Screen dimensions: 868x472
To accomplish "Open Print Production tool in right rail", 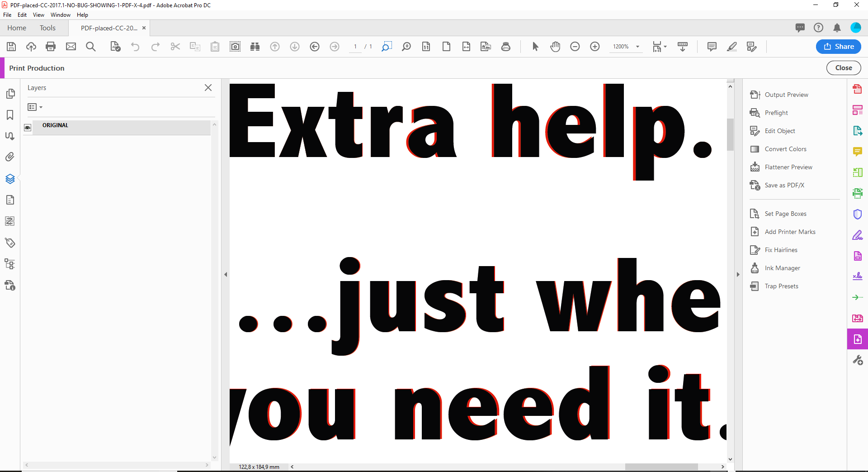I will click(x=858, y=339).
